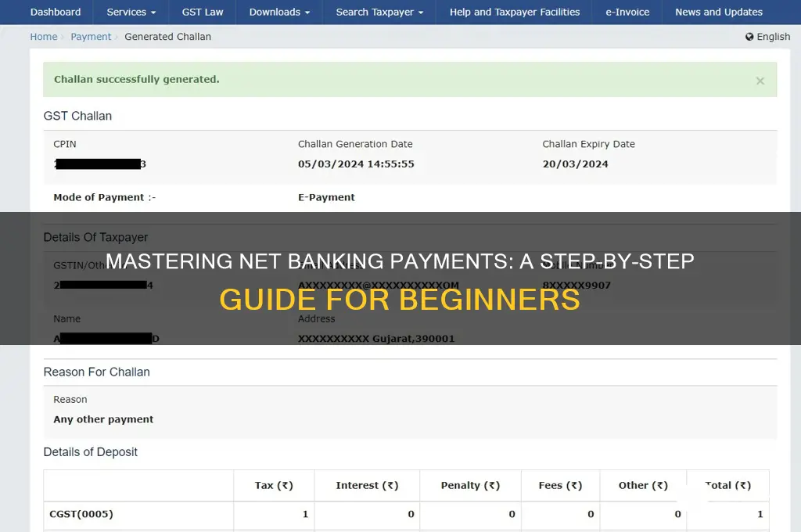The width and height of the screenshot is (801, 532).
Task: Click the Total (₹) column header
Action: pos(728,486)
